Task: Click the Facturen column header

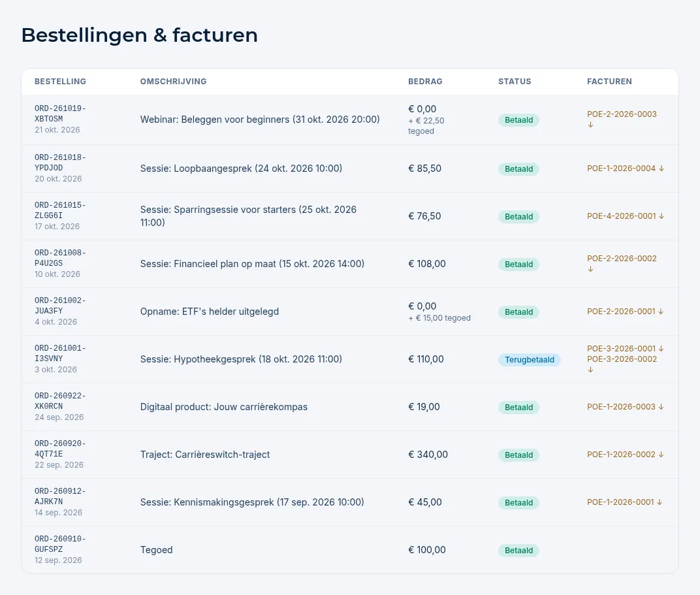Action: 609,82
